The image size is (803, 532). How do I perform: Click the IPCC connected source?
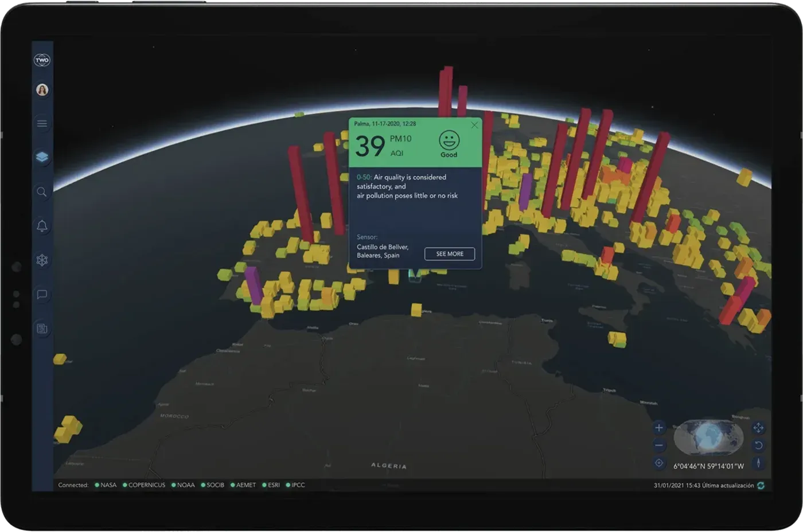point(295,485)
